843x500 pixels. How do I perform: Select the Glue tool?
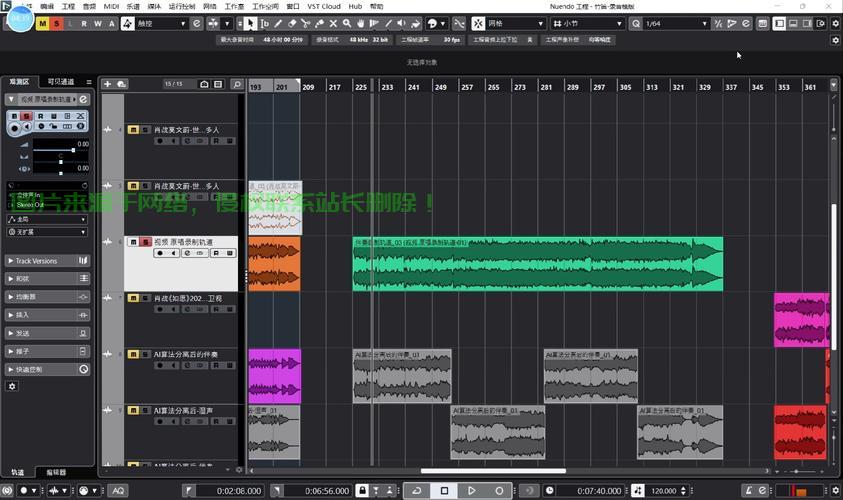point(319,24)
